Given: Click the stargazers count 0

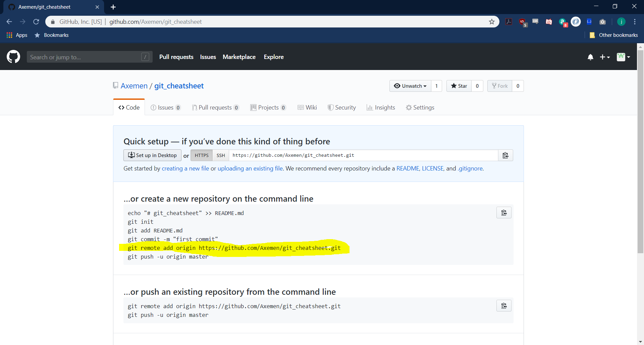Looking at the screenshot, I should (477, 86).
